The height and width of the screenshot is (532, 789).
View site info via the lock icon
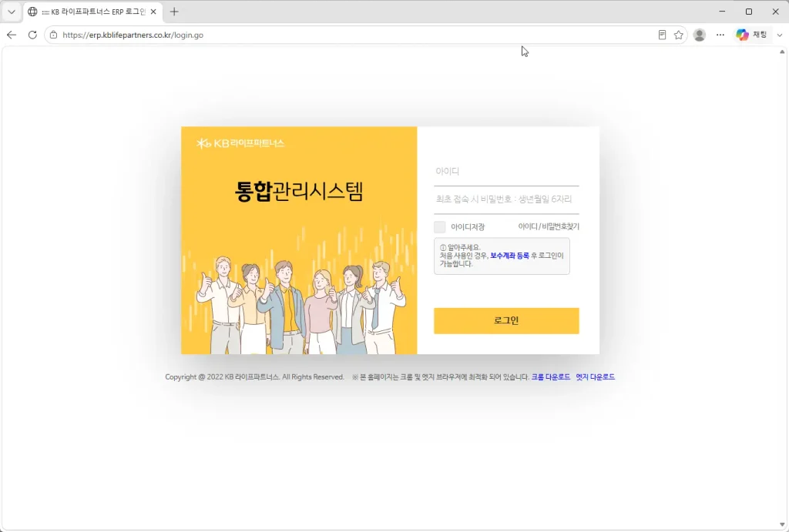click(53, 35)
